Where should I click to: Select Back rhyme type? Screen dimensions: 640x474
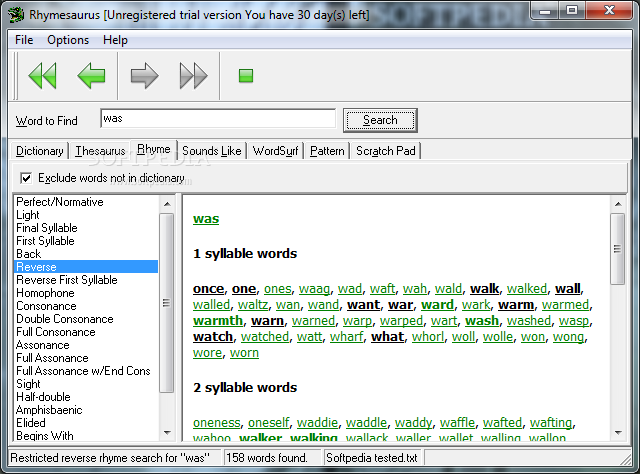coord(86,254)
